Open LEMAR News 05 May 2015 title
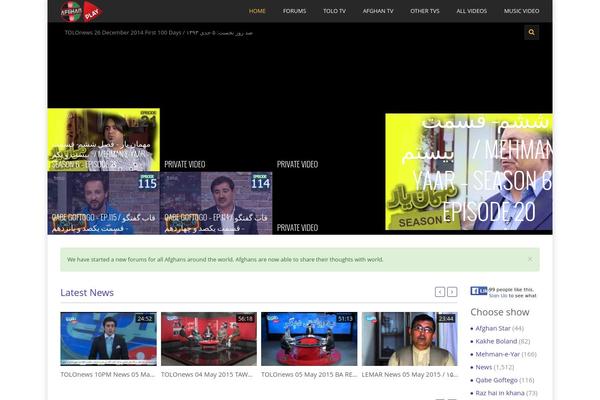 point(409,374)
